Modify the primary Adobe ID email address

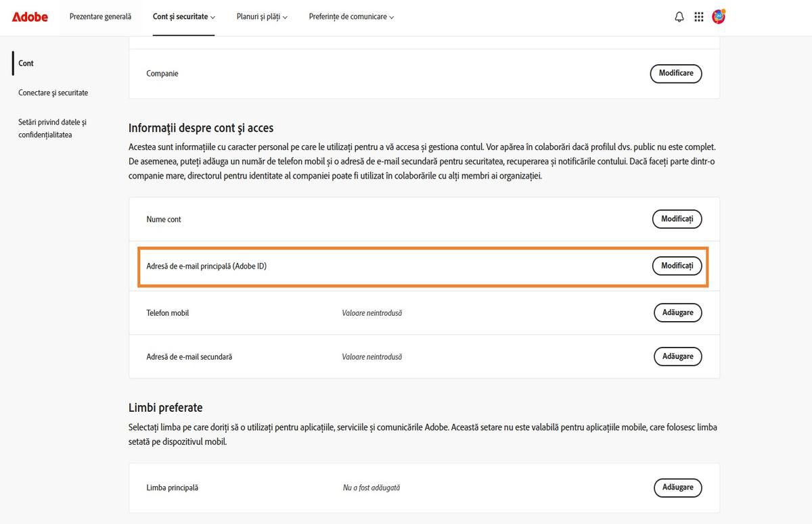coord(677,266)
